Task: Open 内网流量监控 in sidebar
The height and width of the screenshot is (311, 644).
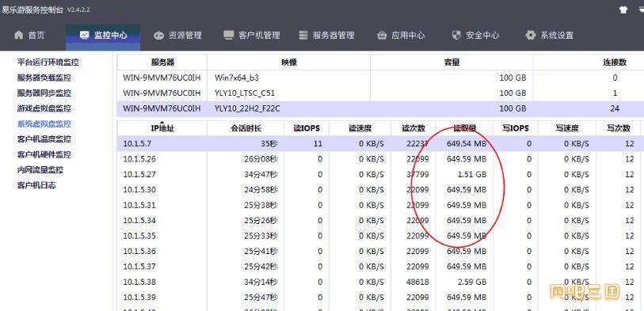Action: tap(40, 170)
